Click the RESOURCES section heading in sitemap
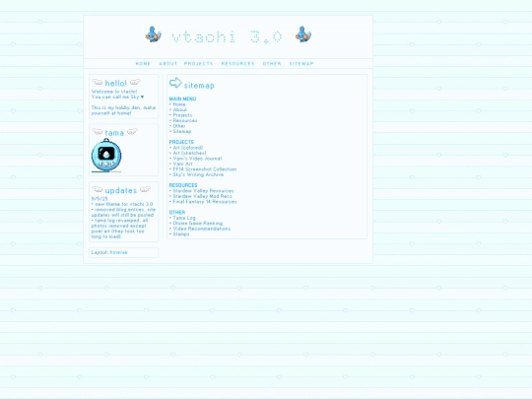The image size is (532, 399). coord(183,185)
